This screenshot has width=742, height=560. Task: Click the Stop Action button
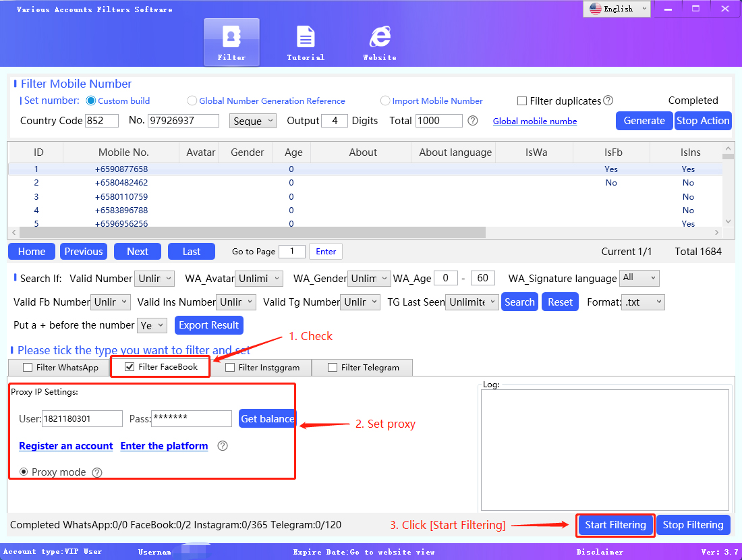pos(703,121)
